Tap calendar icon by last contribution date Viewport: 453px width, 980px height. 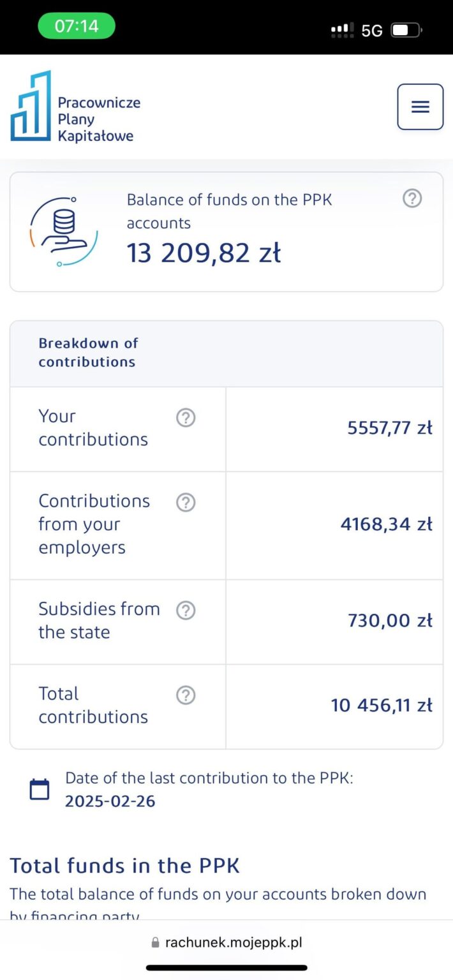[x=40, y=789]
